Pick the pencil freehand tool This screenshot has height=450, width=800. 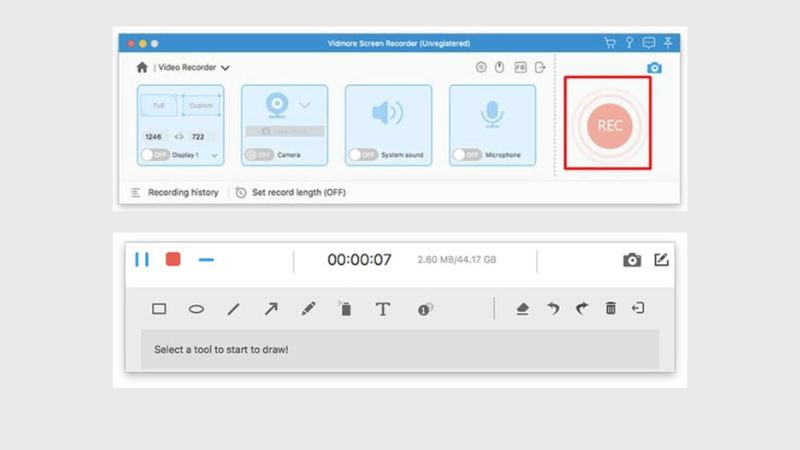(x=308, y=309)
